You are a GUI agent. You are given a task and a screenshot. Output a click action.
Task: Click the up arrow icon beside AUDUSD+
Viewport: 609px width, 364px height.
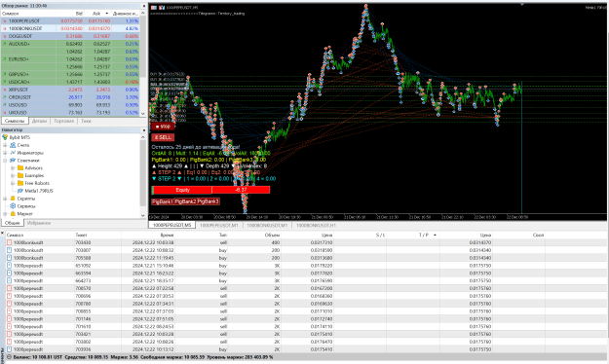point(5,44)
